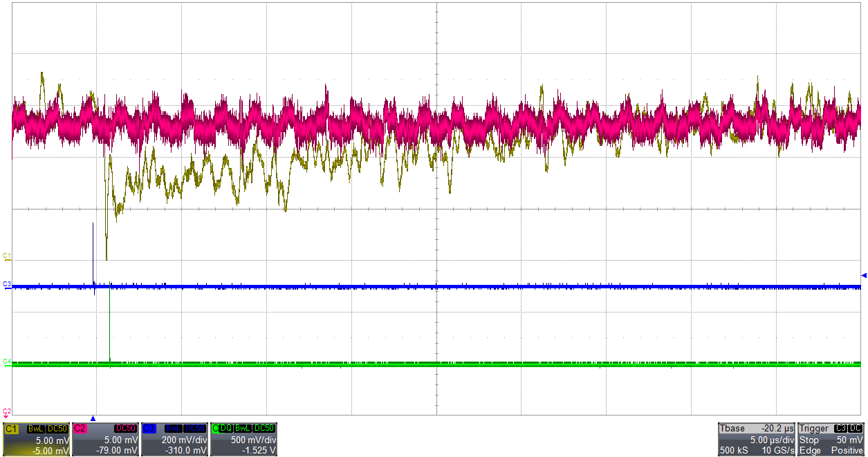Click the 500 kS memory depth value
This screenshot has width=868, height=457.
click(734, 450)
